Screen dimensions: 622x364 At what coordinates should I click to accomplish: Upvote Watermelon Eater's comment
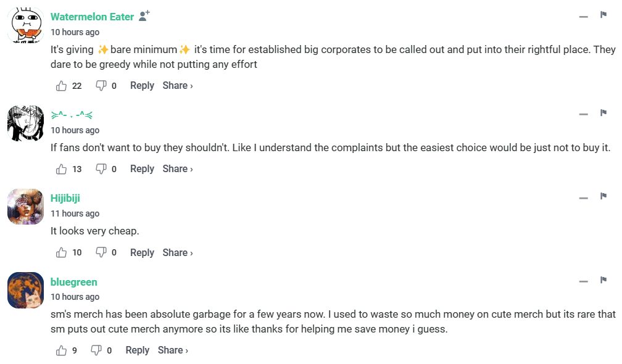point(62,86)
